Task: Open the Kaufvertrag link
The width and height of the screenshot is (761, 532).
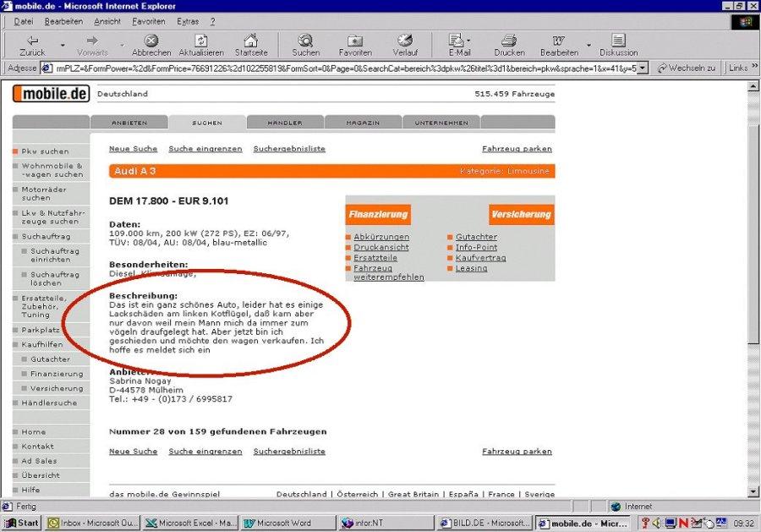Action: click(480, 258)
